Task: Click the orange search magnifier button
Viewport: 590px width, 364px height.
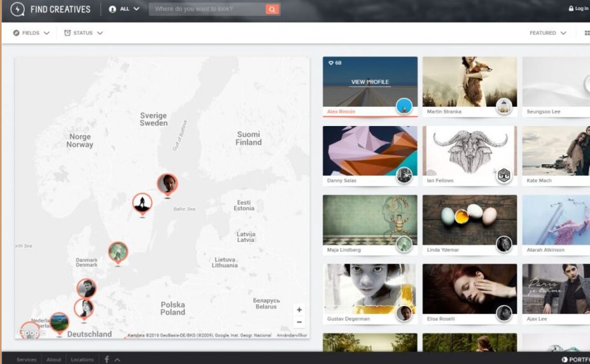Action: point(272,10)
